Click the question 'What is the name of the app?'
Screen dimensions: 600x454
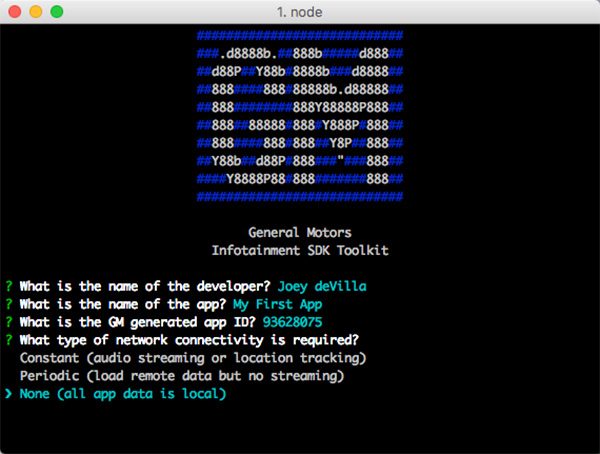coord(123,305)
